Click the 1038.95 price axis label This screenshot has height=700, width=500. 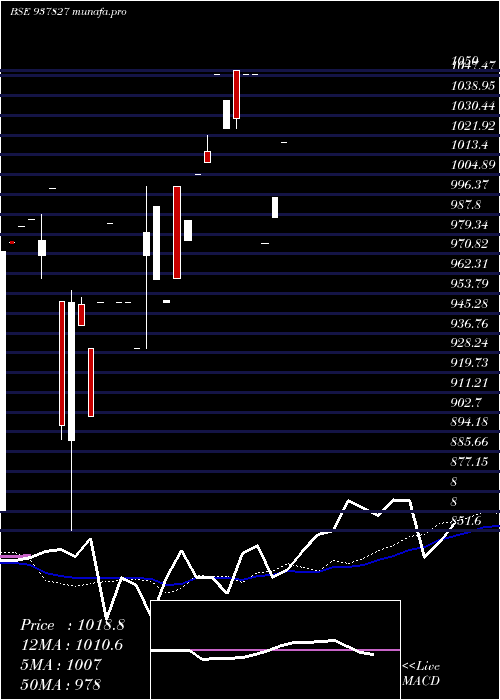(x=473, y=85)
